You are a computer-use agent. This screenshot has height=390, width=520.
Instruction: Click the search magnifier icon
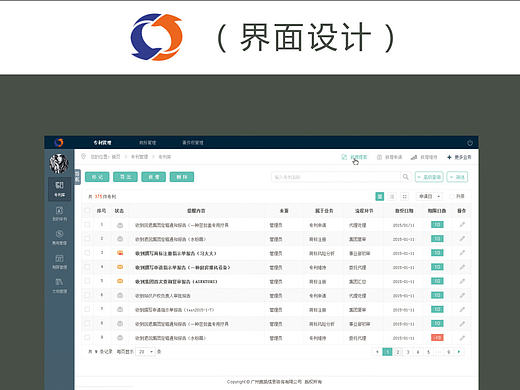[405, 177]
